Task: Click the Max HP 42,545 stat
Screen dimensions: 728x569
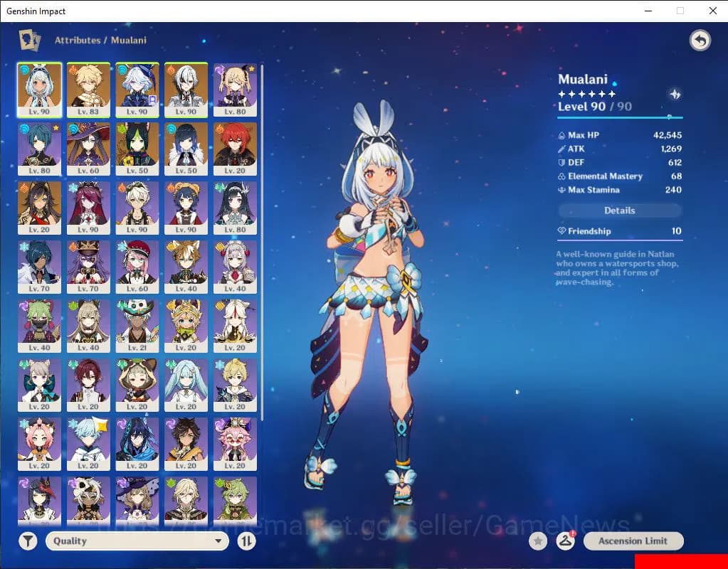Action: click(x=620, y=135)
